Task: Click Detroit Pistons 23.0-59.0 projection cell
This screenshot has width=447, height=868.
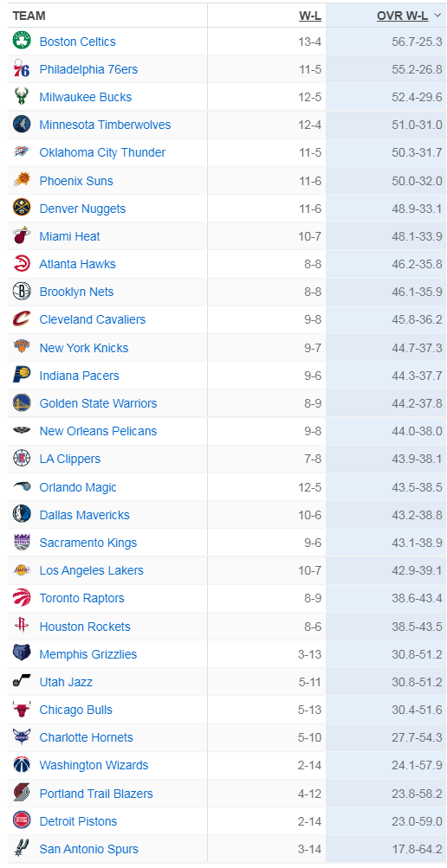Action: click(386, 821)
